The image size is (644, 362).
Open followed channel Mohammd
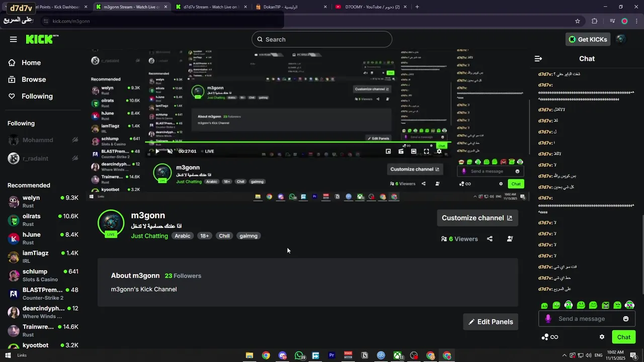tap(43, 140)
